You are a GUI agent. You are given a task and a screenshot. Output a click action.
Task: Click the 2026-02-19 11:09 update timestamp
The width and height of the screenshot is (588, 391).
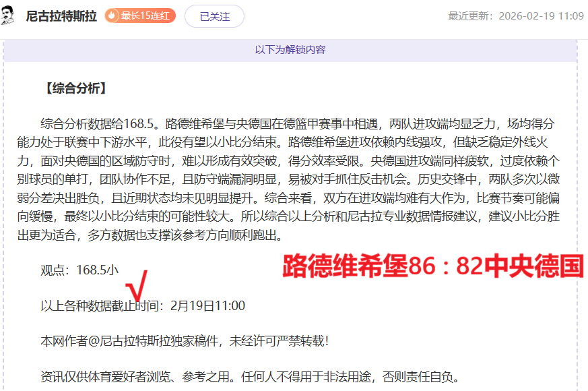click(x=541, y=16)
